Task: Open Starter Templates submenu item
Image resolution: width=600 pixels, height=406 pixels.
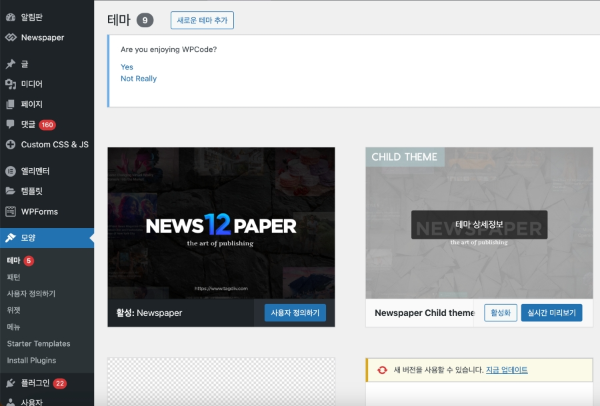Action: pyautogui.click(x=38, y=344)
